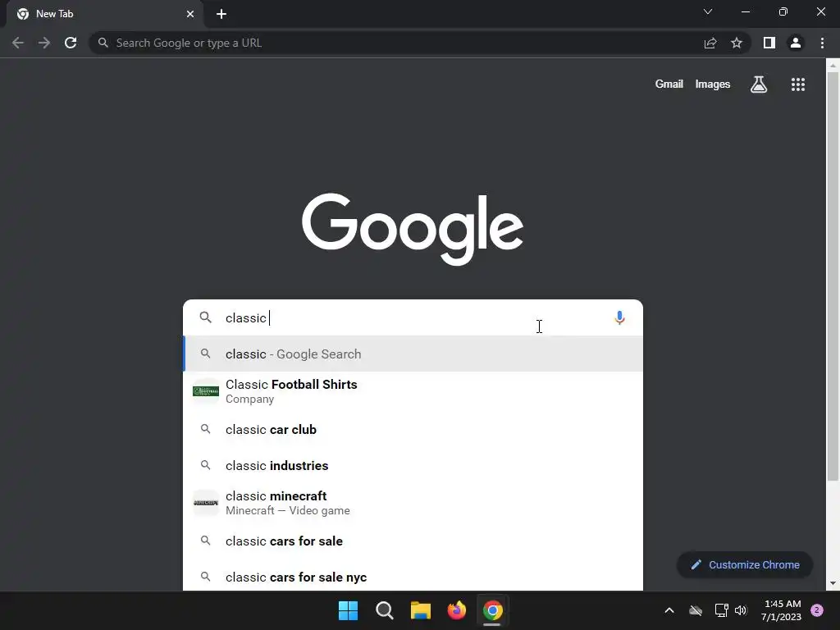Select classic cars for sale nyc suggestion
This screenshot has width=840, height=630.
[413, 577]
